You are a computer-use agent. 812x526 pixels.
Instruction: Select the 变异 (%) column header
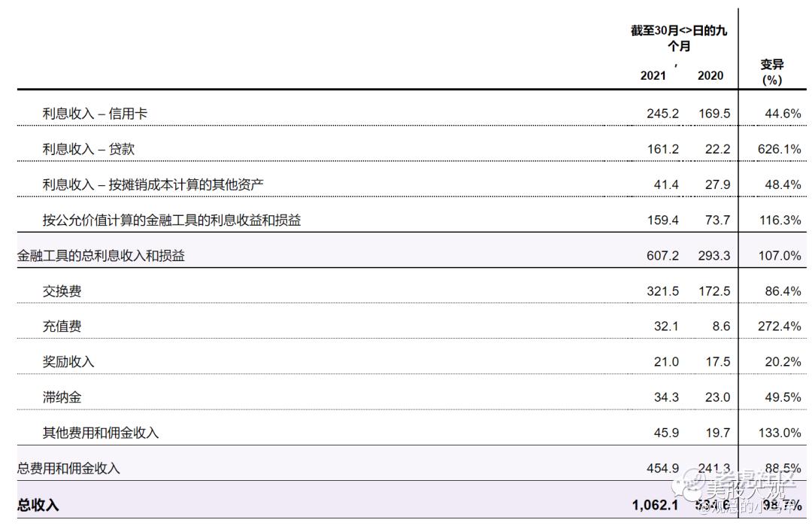point(772,72)
